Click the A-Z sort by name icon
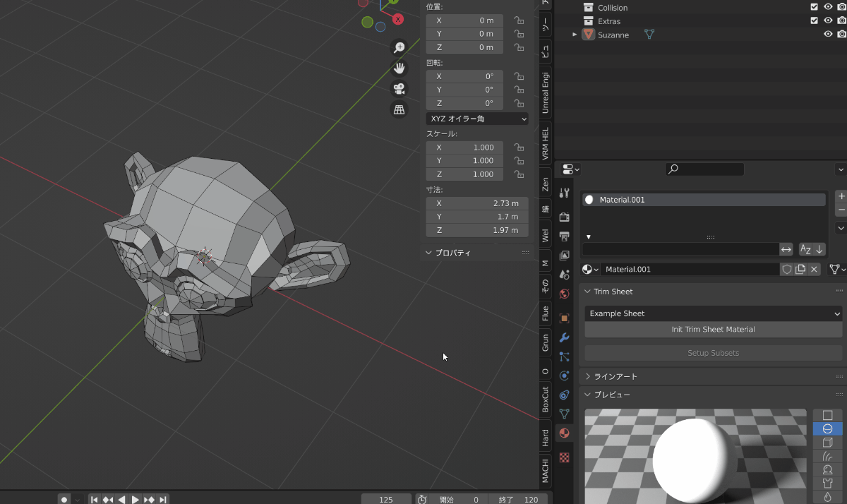The height and width of the screenshot is (504, 847). pos(805,249)
